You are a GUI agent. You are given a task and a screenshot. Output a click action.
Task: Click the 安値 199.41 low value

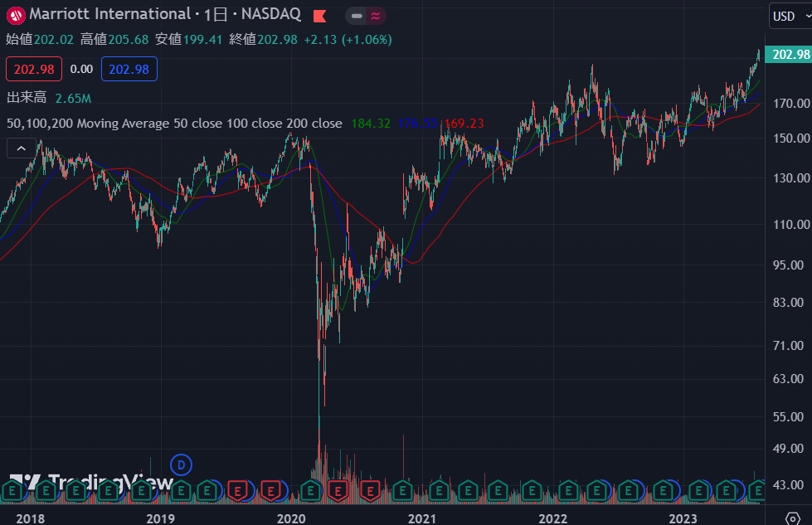click(188, 39)
